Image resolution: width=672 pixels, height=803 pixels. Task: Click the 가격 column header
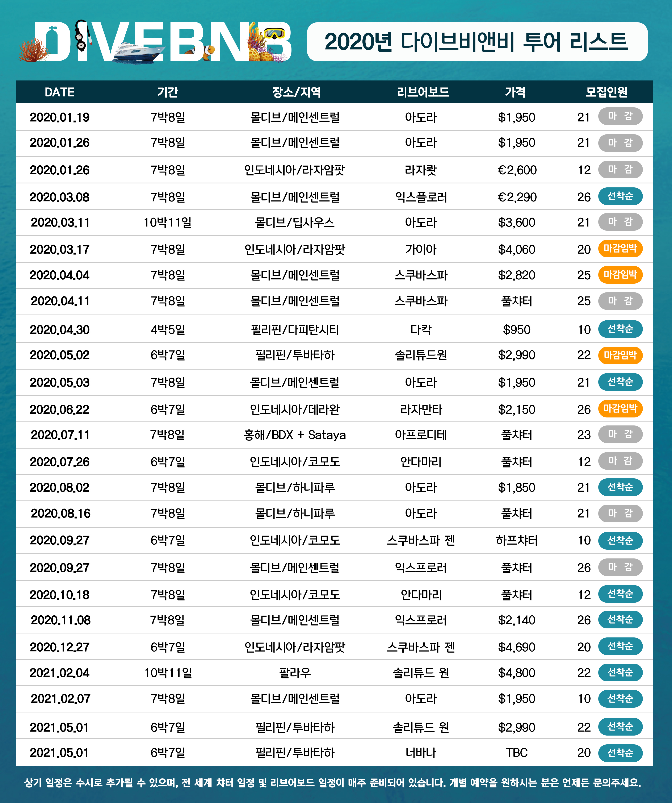pos(515,92)
